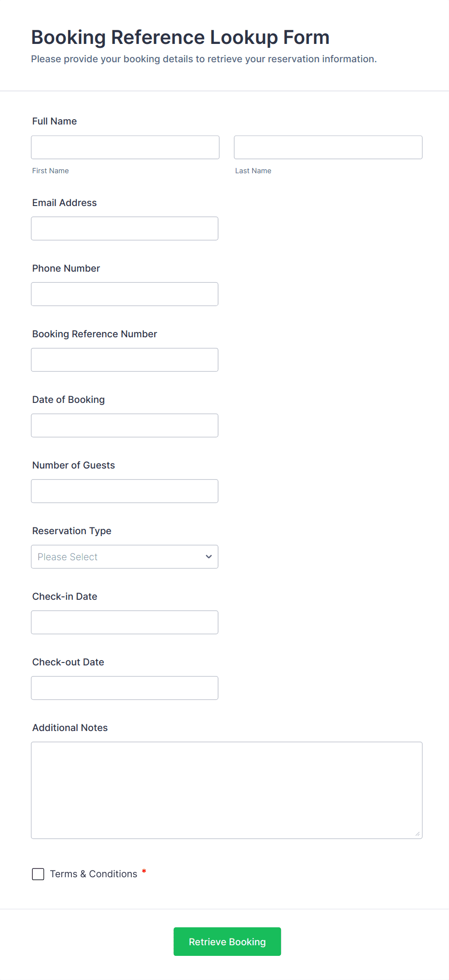This screenshot has width=449, height=980.
Task: Click the Reservation Type chevron arrow
Action: coord(209,556)
